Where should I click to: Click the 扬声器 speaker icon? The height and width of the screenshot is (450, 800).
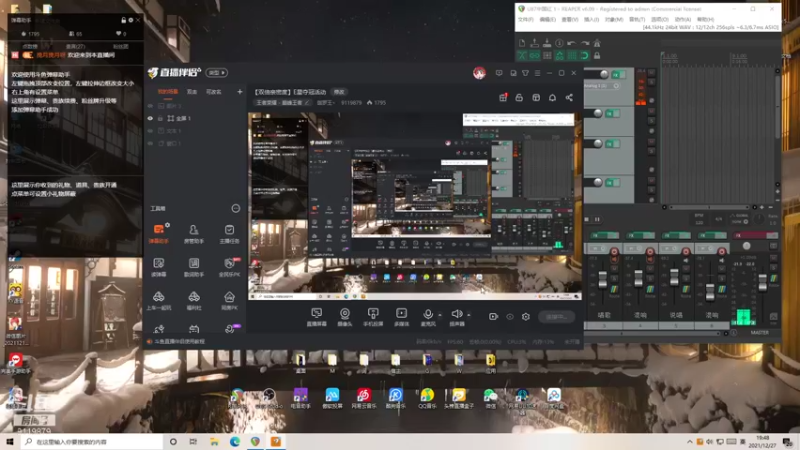(457, 316)
